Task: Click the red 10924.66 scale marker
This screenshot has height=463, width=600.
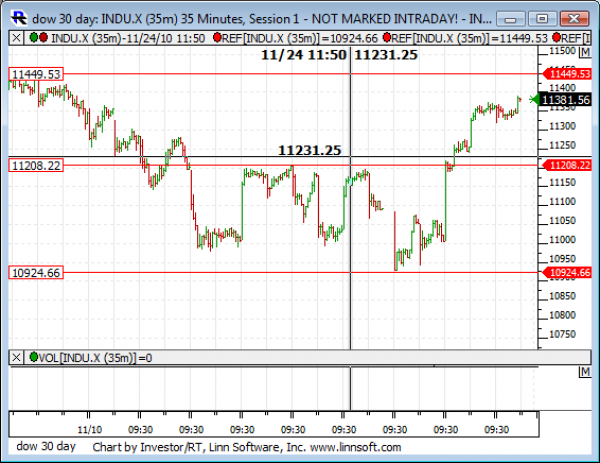Action: pos(567,272)
